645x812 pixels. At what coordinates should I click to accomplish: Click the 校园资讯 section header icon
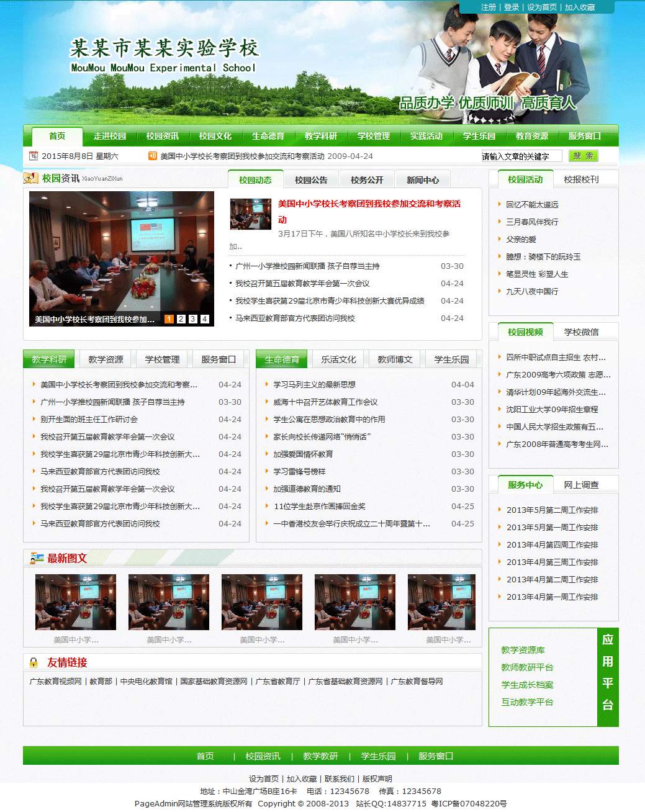click(x=31, y=179)
